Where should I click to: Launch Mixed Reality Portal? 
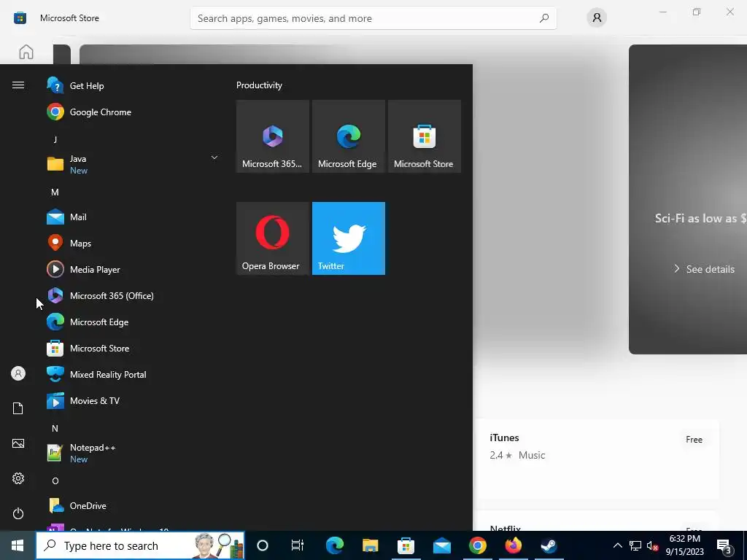[x=133, y=374]
